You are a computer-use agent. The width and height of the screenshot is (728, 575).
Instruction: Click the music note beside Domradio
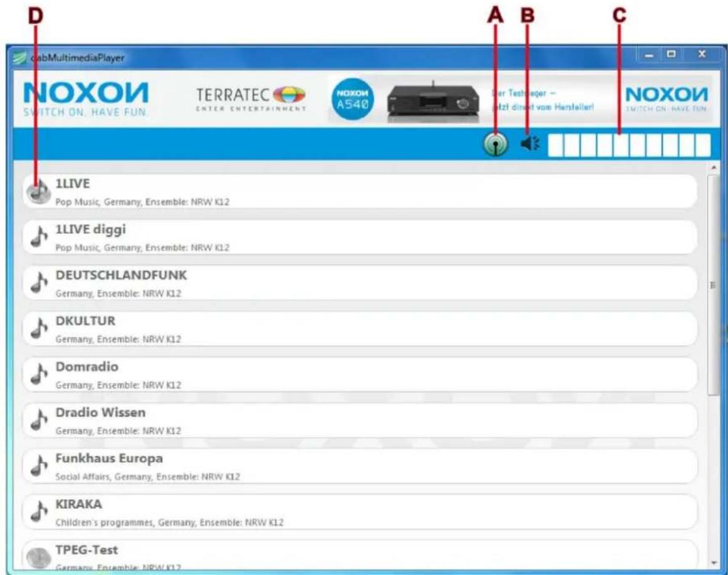pyautogui.click(x=39, y=374)
